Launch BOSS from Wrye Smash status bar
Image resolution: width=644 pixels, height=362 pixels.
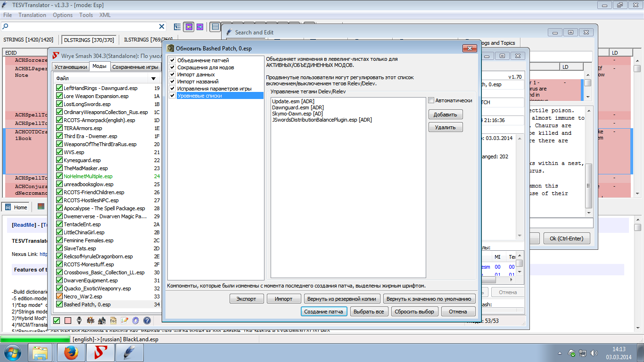[91, 321]
